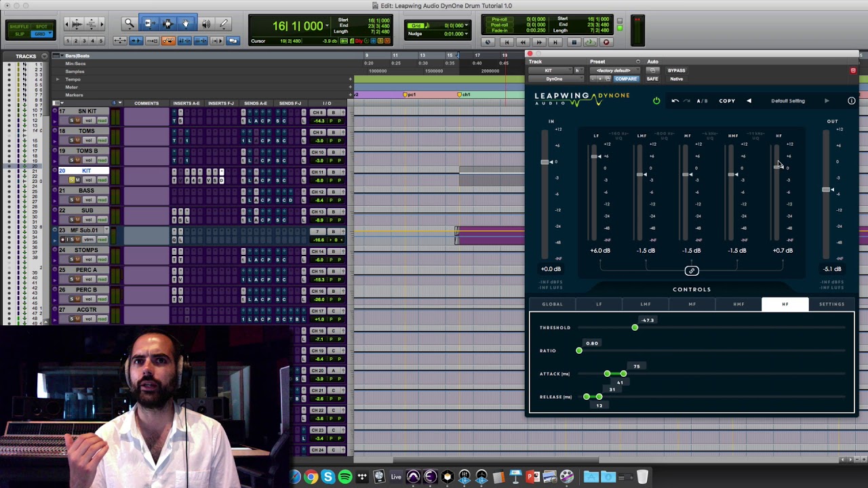The height and width of the screenshot is (488, 868).
Task: Click zoom preset 1 button
Action: (69, 41)
